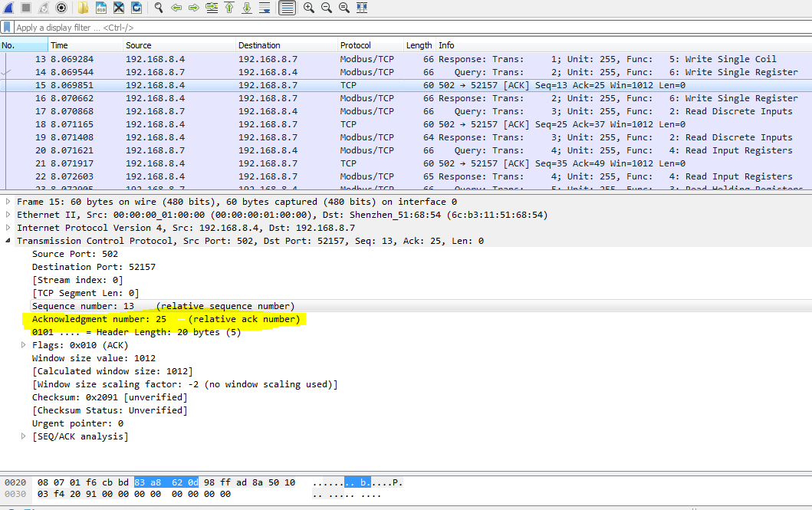Expand the Flags 0x010 (ACK) row

[23, 345]
